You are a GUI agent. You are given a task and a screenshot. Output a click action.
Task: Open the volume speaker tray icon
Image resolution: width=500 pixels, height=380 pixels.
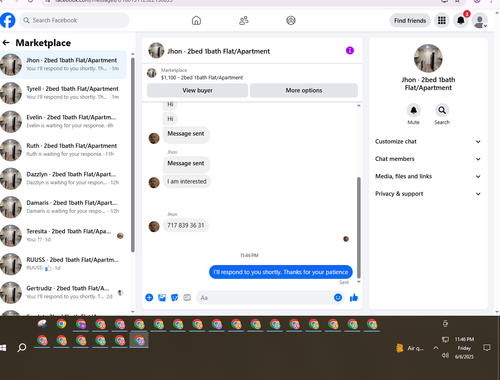[445, 355]
